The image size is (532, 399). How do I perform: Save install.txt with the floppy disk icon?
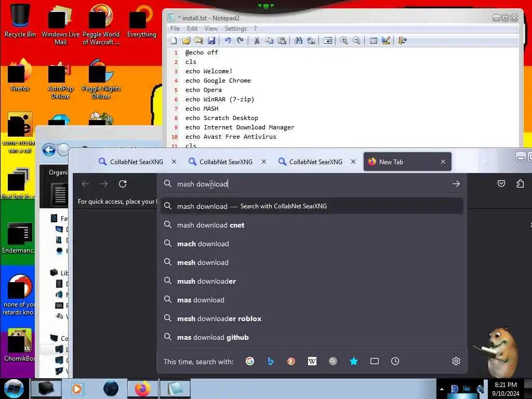[211, 41]
